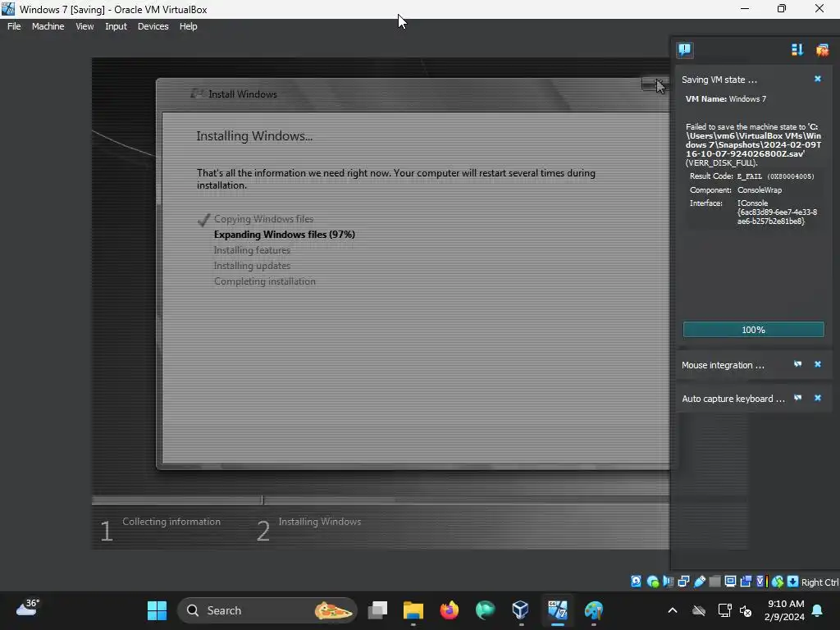The height and width of the screenshot is (630, 840).
Task: Click the Copying Windows files step in the guest
Action: (263, 218)
